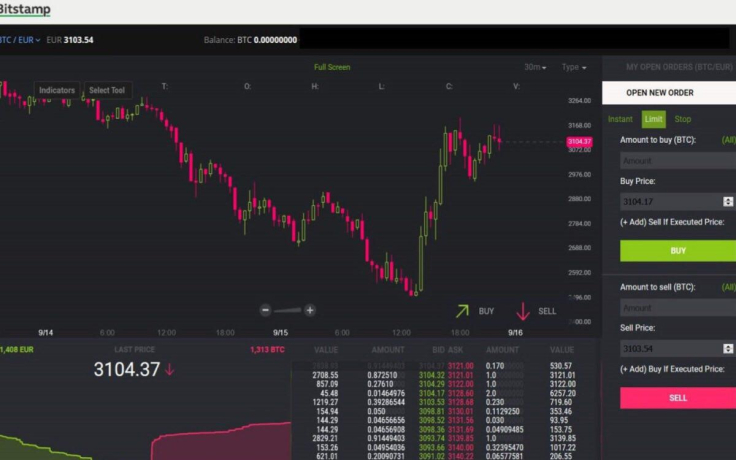
Task: Open the MY OPEN ORDERS panel header
Action: [x=679, y=67]
